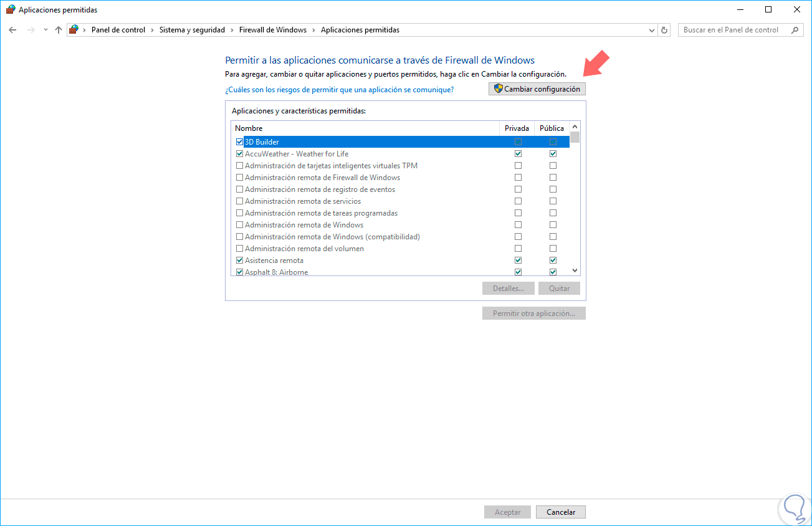Click the window title bar firewall icon
This screenshot has height=526, width=812.
(x=11, y=10)
